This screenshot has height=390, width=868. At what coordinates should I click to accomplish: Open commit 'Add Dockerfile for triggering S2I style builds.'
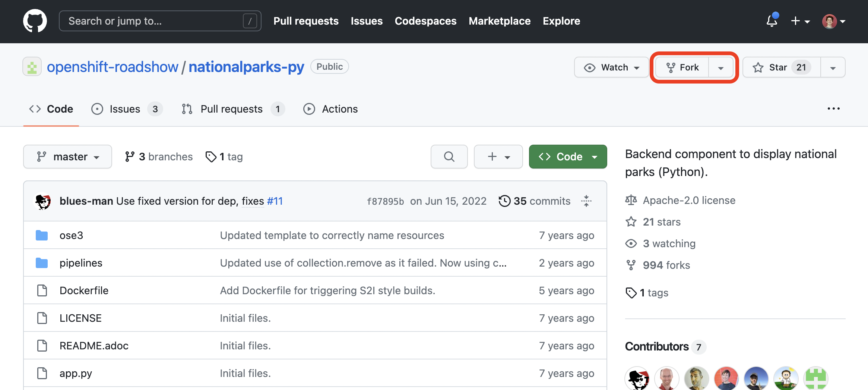tap(327, 290)
